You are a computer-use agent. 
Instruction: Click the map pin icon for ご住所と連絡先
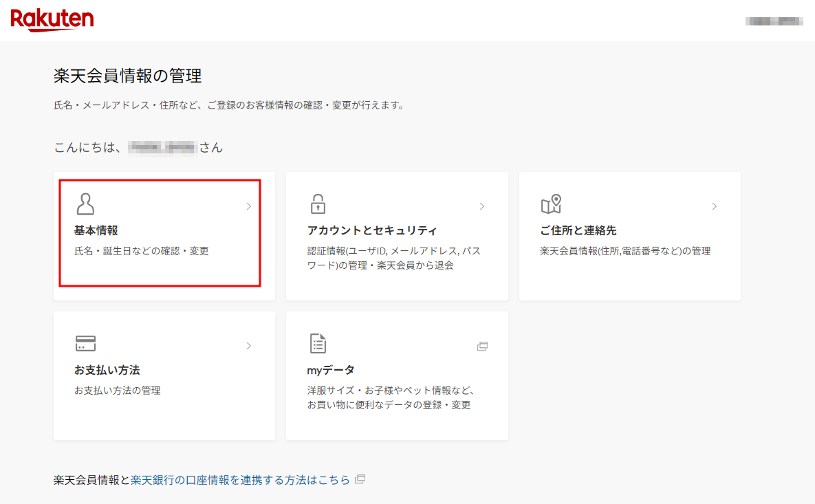coord(552,204)
